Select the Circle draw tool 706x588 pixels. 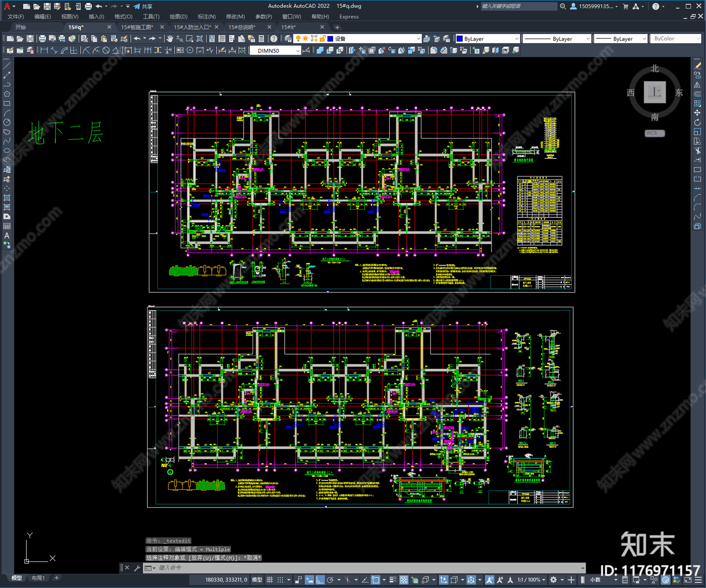(x=7, y=122)
